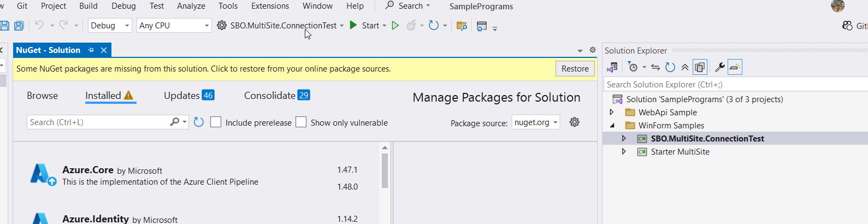Expand the WebApi Sample folder
Image resolution: width=868 pixels, height=224 pixels.
click(612, 112)
